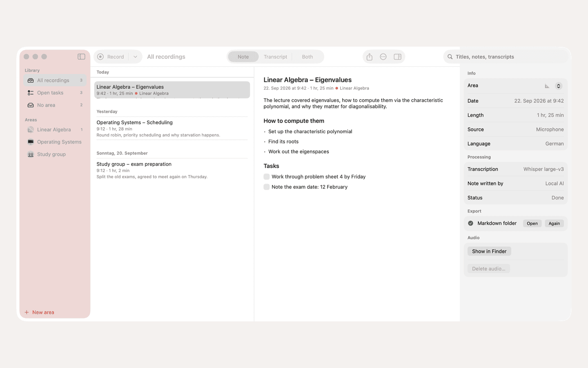Click the Language value 'German'
The height and width of the screenshot is (368, 588).
[555, 144]
